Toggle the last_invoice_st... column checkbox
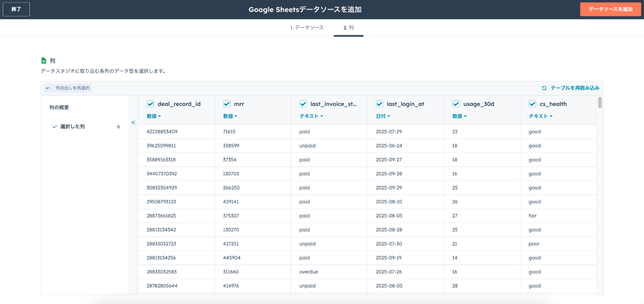Screen dimensions: 644x304 point(303,104)
